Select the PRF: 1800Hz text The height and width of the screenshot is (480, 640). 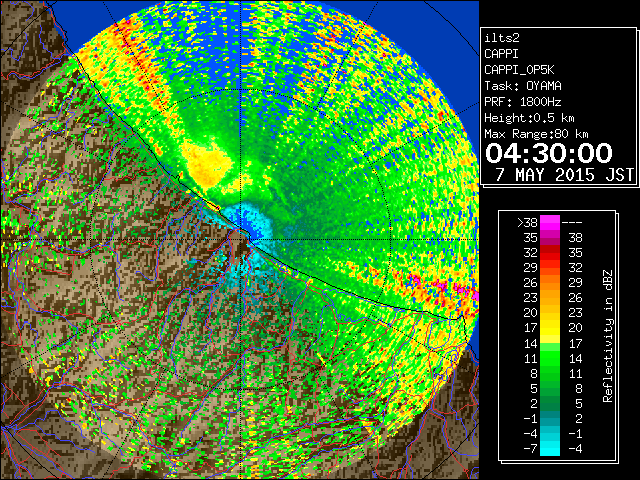(523, 102)
